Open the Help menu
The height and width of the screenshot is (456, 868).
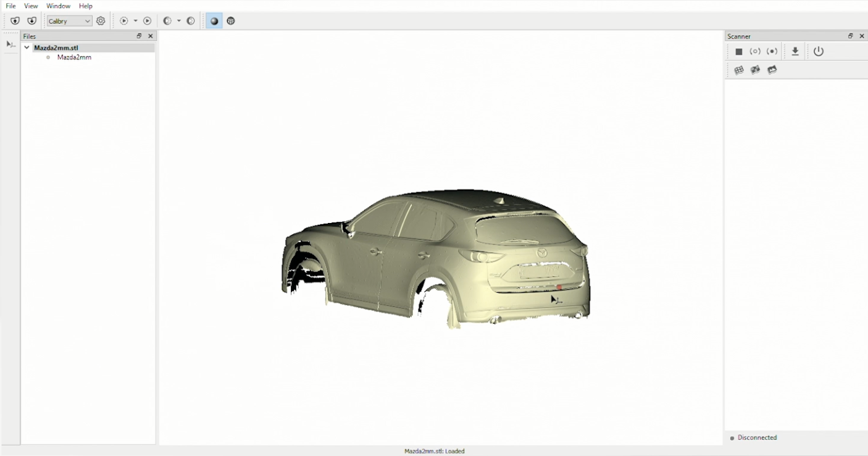[x=86, y=6]
